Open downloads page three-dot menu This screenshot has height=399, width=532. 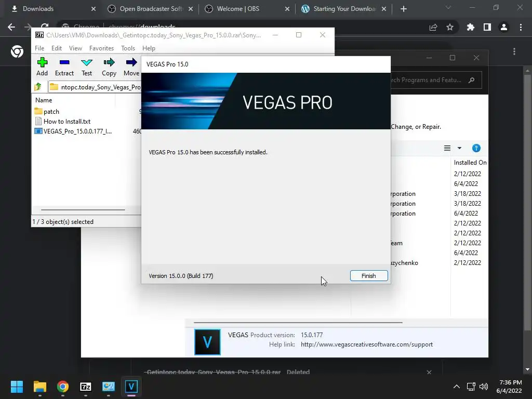[x=514, y=51]
